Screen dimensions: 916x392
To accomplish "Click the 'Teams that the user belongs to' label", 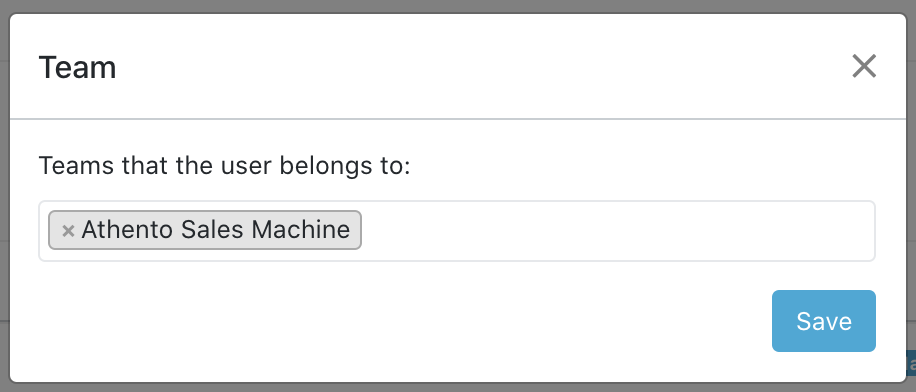I will point(225,166).
